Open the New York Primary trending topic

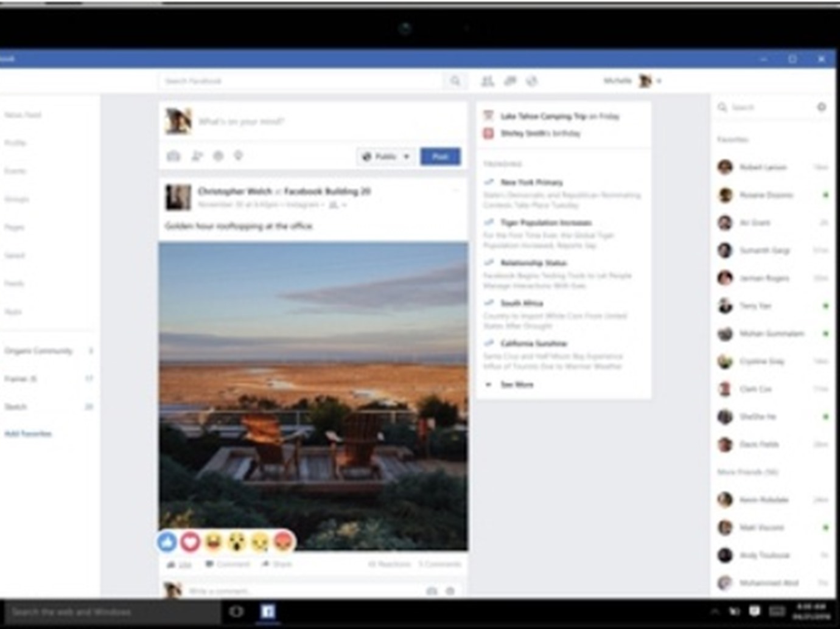pyautogui.click(x=531, y=182)
